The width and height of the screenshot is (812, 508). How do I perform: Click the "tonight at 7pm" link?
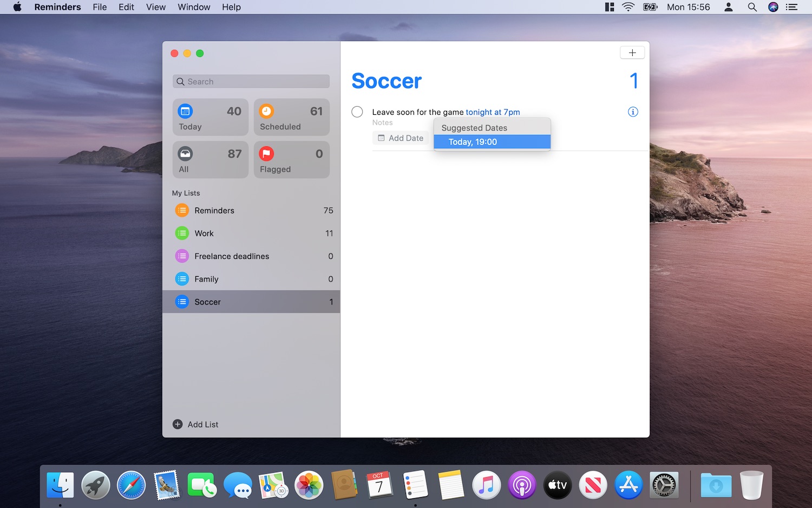pos(492,112)
